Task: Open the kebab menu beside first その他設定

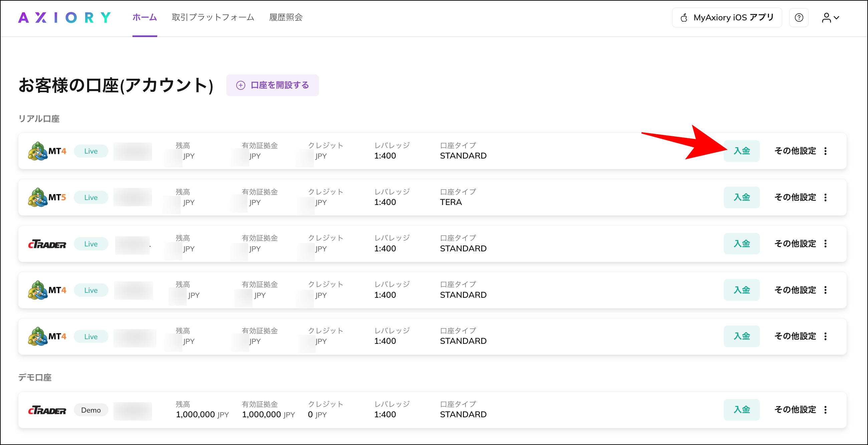Action: tap(826, 151)
